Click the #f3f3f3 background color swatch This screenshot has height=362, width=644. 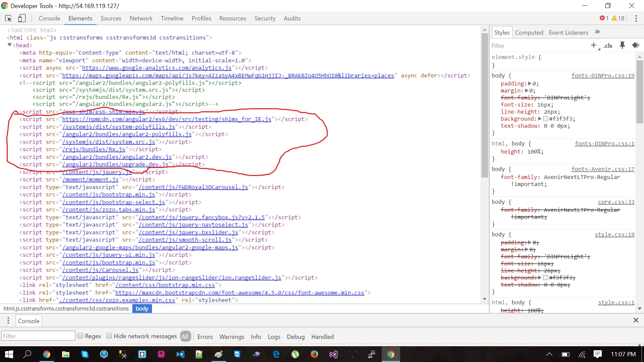tap(545, 119)
